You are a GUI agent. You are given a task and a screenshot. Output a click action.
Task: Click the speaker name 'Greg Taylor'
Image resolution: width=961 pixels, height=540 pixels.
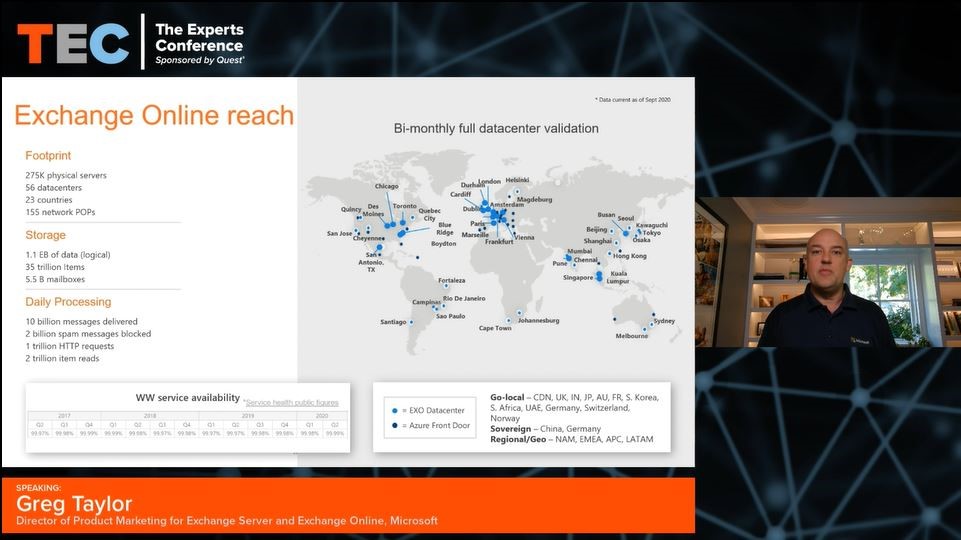coord(74,504)
